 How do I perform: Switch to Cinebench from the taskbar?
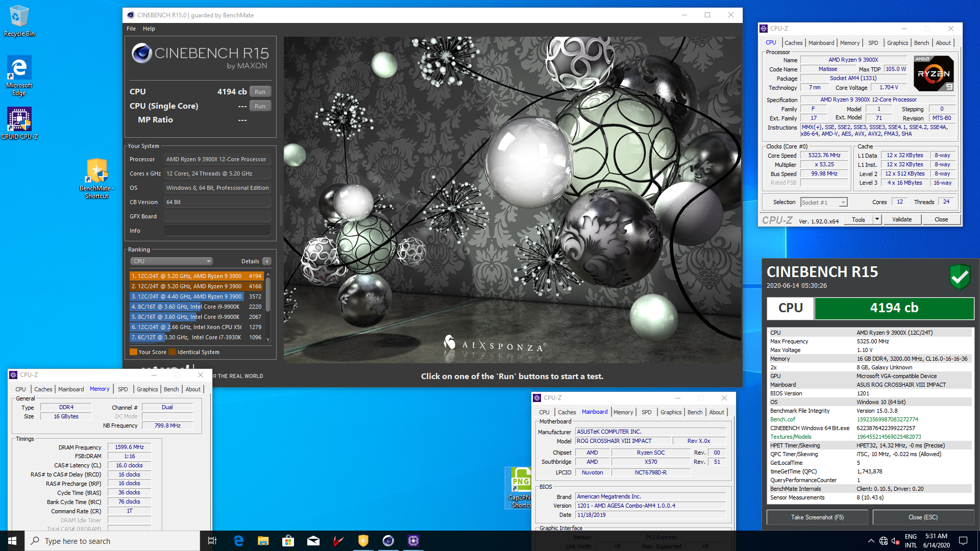point(388,541)
